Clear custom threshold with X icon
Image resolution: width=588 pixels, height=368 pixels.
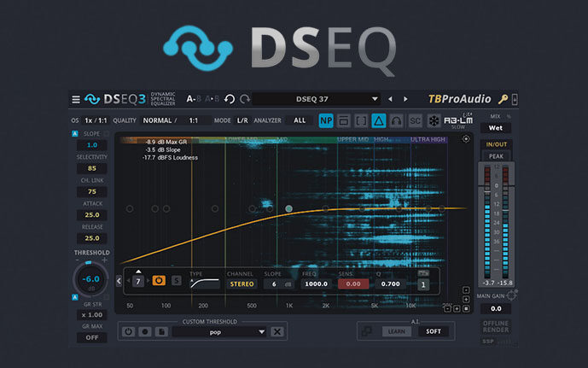click(x=277, y=331)
